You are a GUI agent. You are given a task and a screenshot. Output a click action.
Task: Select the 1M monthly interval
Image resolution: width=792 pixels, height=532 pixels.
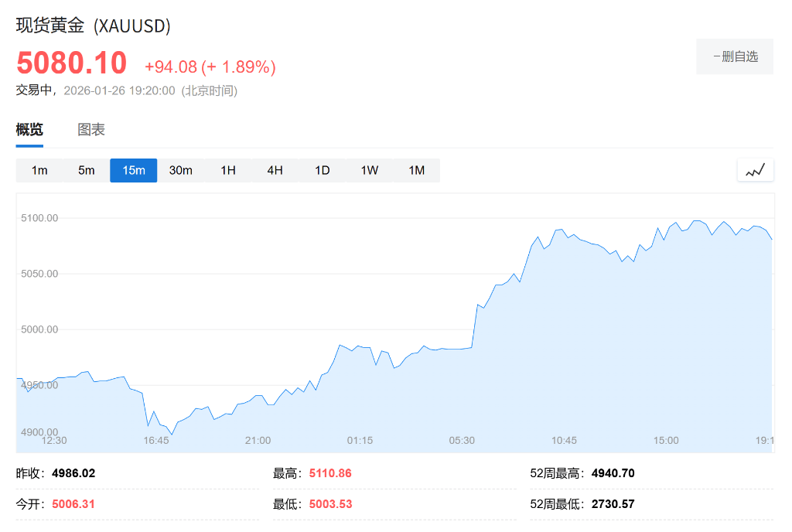click(x=417, y=170)
